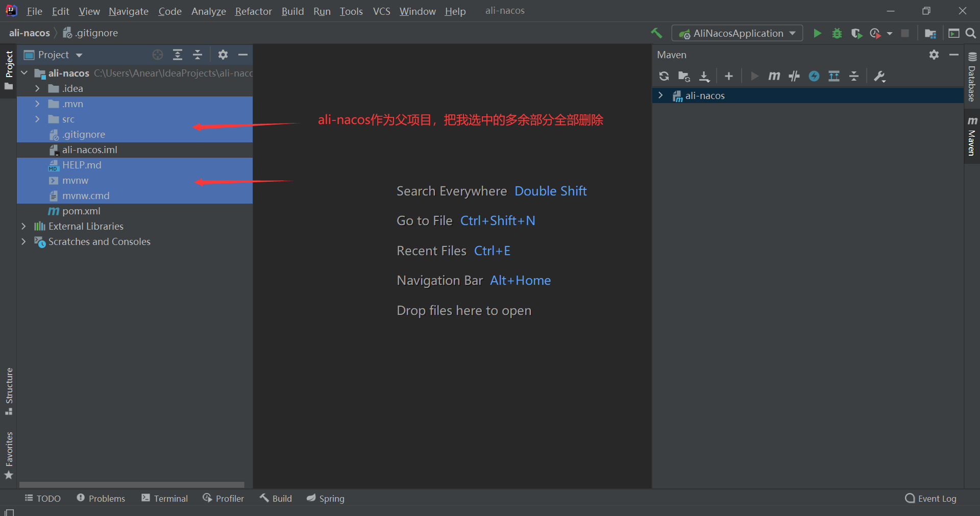The height and width of the screenshot is (516, 980).
Task: Open the VCS menu
Action: pos(381,11)
